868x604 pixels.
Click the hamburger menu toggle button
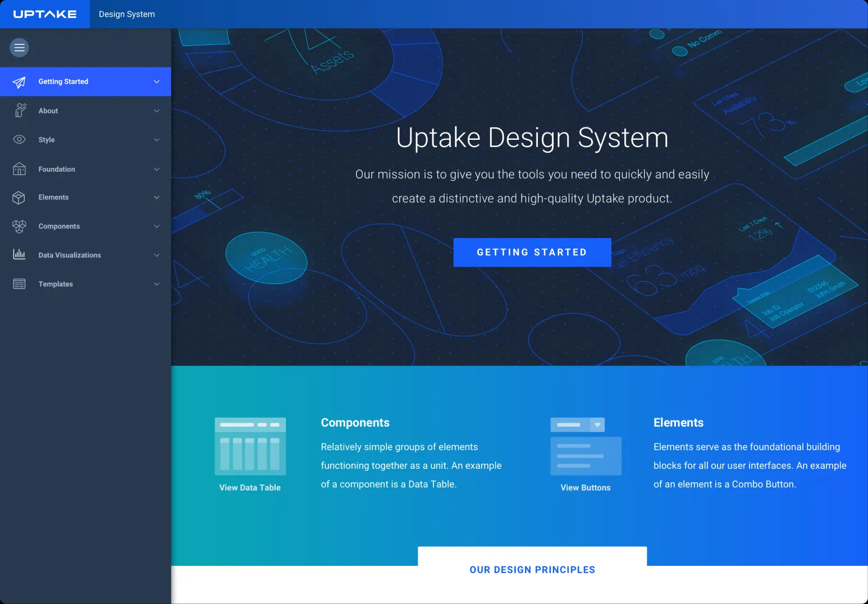[x=19, y=48]
